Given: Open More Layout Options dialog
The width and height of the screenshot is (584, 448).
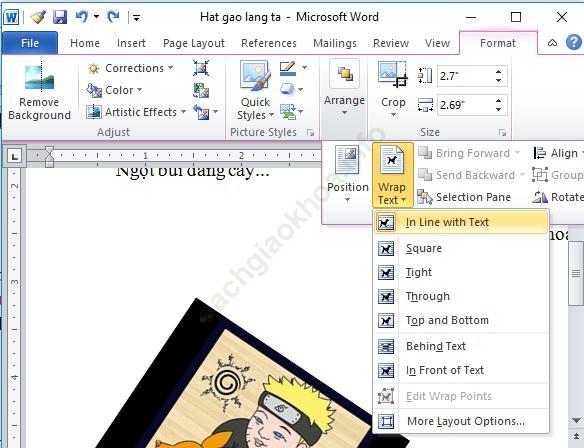Looking at the screenshot, I should pyautogui.click(x=461, y=421).
